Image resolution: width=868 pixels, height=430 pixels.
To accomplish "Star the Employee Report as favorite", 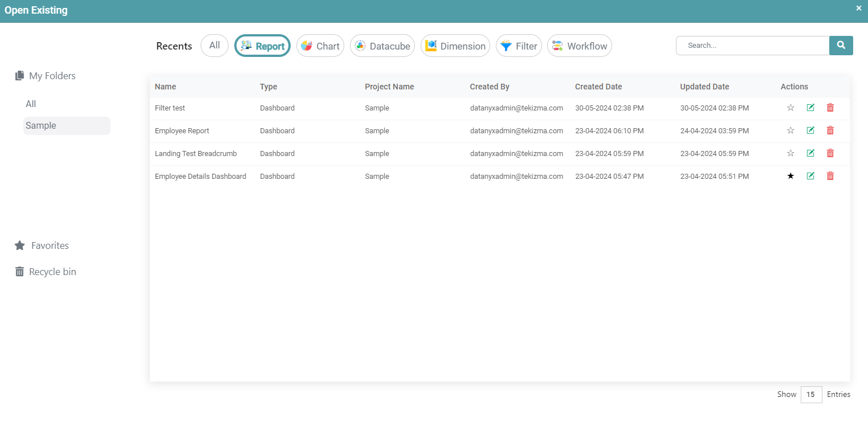I will 790,130.
